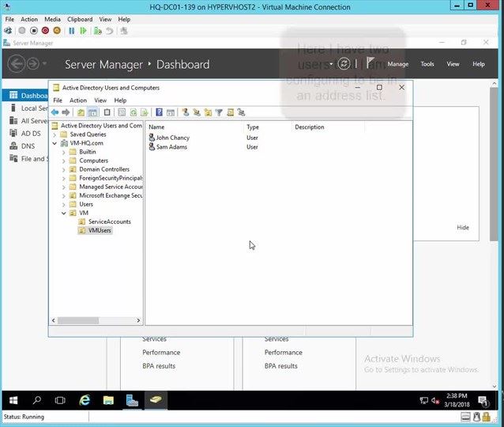The image size is (504, 427).
Task: Select user John Chancy in the list
Action: pos(172,138)
